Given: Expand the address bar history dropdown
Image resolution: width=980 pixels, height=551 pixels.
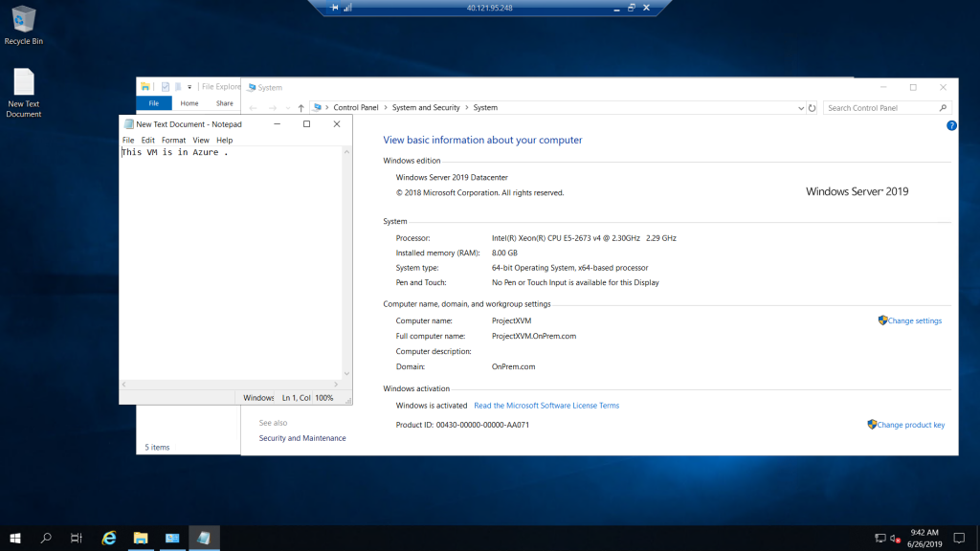Looking at the screenshot, I should [x=801, y=108].
